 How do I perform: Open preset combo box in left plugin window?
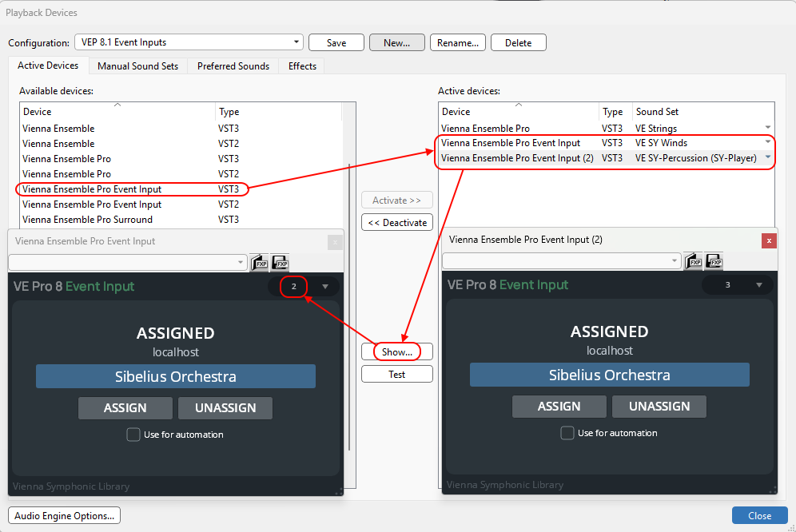[x=127, y=263]
